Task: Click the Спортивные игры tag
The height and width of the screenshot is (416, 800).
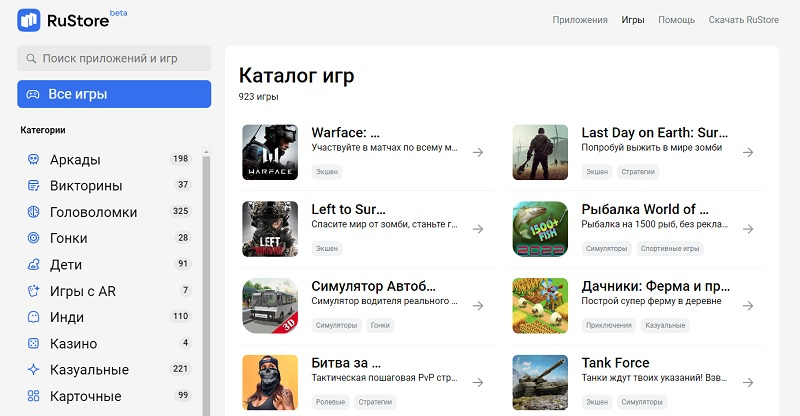Action: click(670, 249)
